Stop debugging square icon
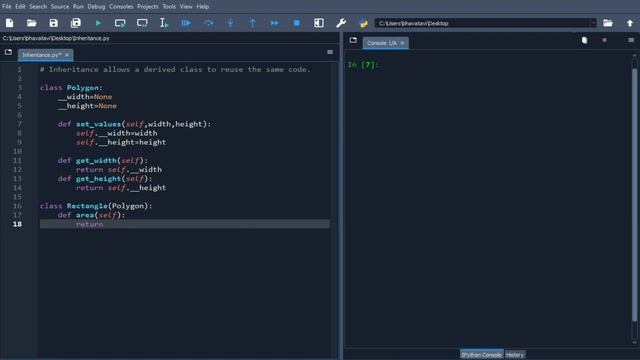 [x=297, y=23]
